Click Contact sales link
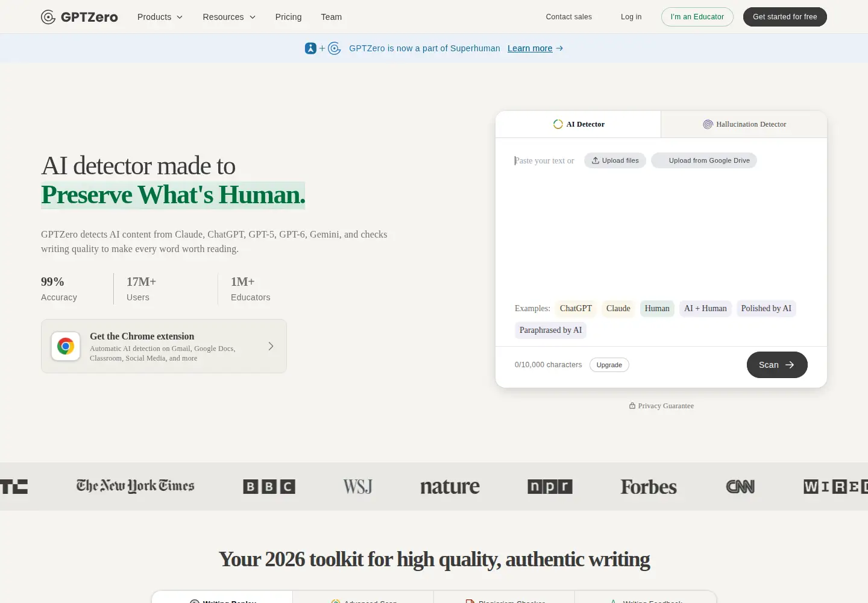This screenshot has height=603, width=868. 568,17
